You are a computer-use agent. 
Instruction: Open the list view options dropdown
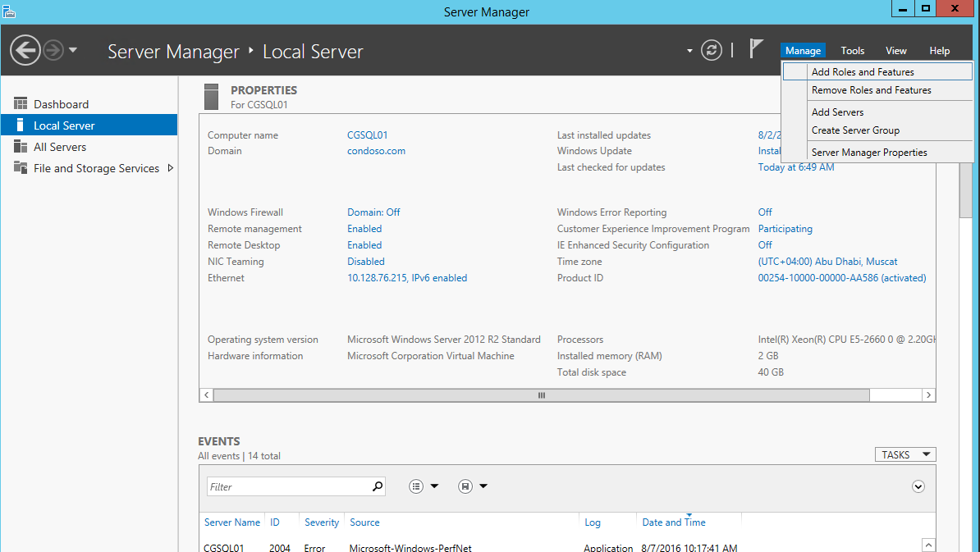(x=424, y=486)
